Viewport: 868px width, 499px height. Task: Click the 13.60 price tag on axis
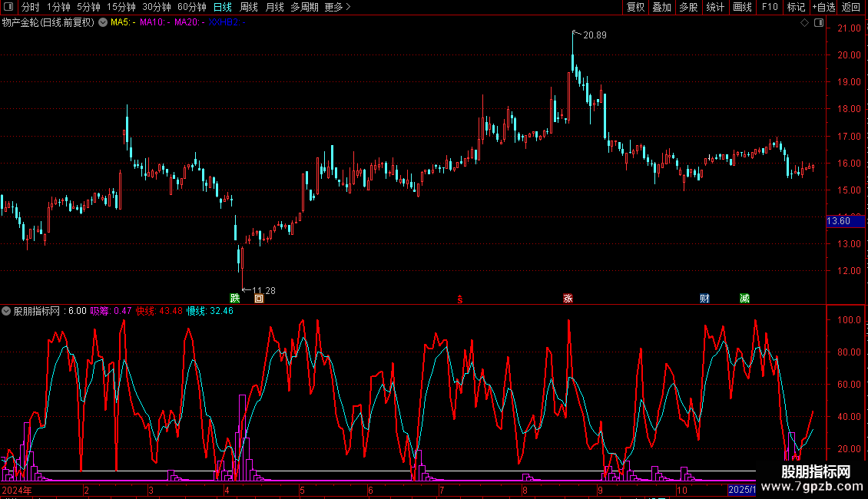pyautogui.click(x=845, y=221)
